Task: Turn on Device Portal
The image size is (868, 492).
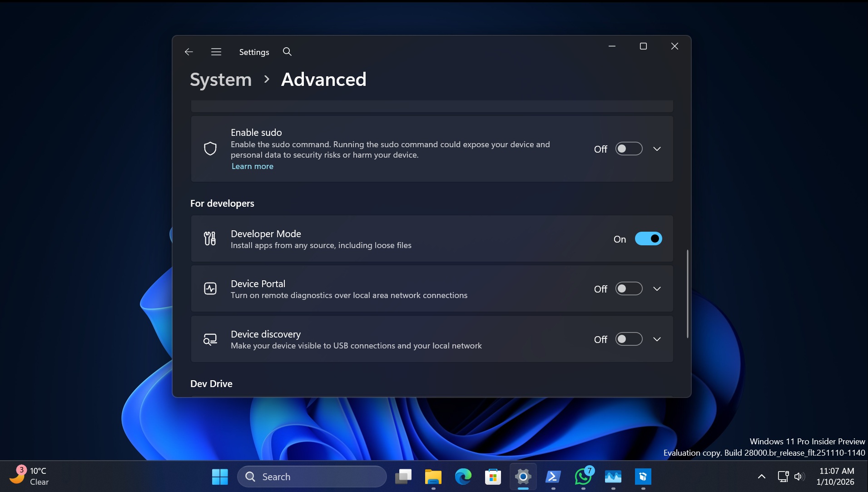Action: click(629, 288)
